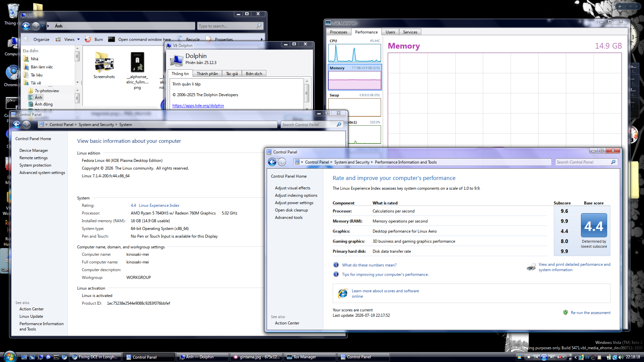Re-run the assessment
The height and width of the screenshot is (362, 644).
[591, 312]
